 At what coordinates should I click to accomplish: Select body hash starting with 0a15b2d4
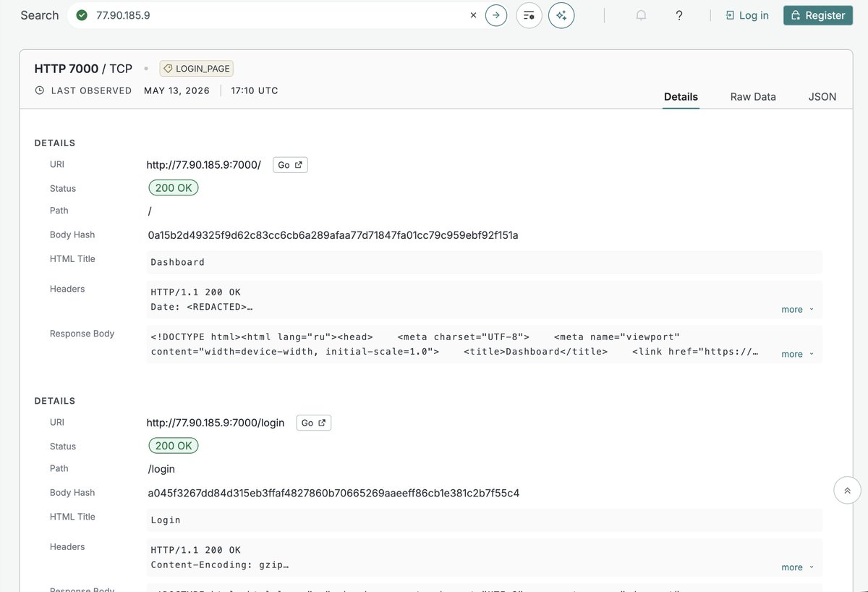click(x=333, y=235)
